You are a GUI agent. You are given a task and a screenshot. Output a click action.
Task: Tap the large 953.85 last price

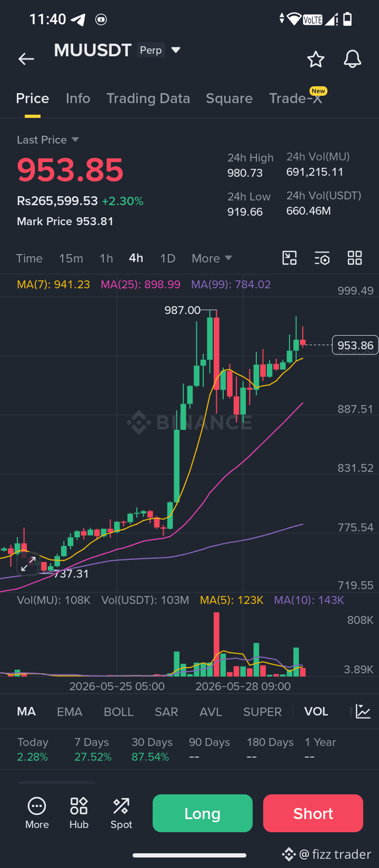(70, 170)
